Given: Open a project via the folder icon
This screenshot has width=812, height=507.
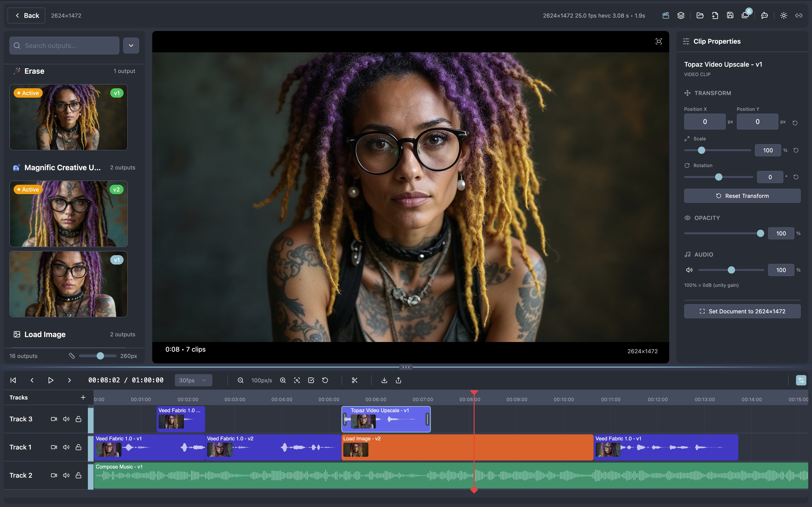Looking at the screenshot, I should [700, 15].
